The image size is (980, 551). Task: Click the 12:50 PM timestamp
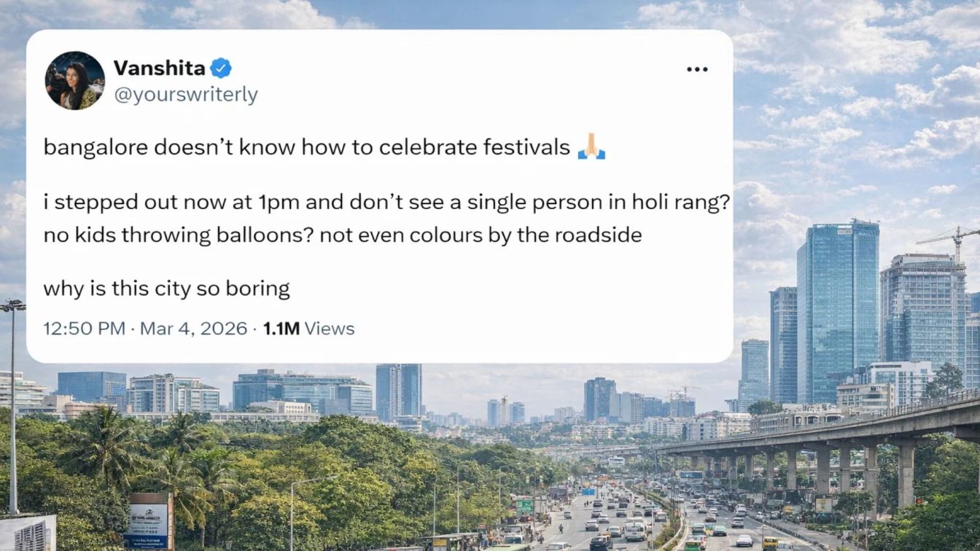(x=84, y=329)
